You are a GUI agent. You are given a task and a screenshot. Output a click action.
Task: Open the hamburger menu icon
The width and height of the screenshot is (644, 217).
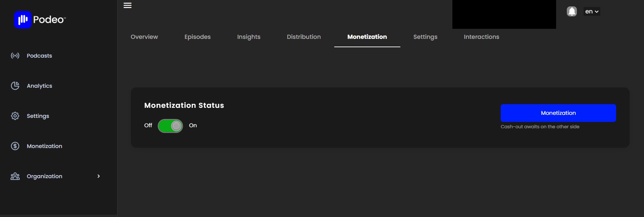tap(128, 5)
